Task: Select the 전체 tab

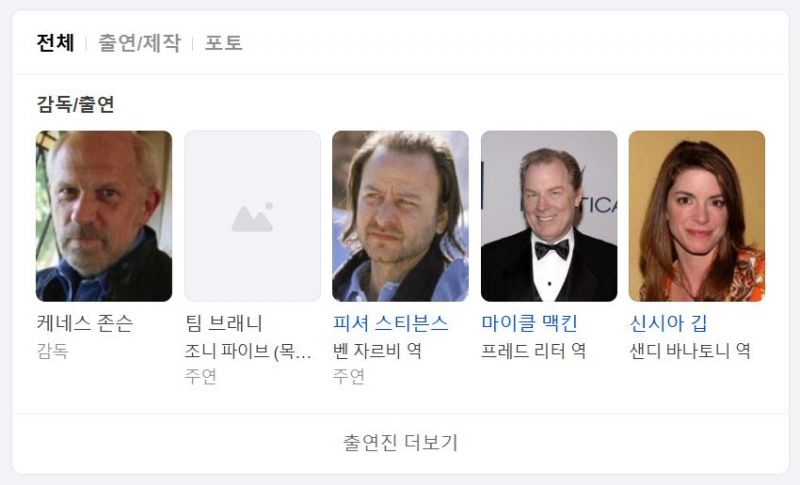Action: 55,43
